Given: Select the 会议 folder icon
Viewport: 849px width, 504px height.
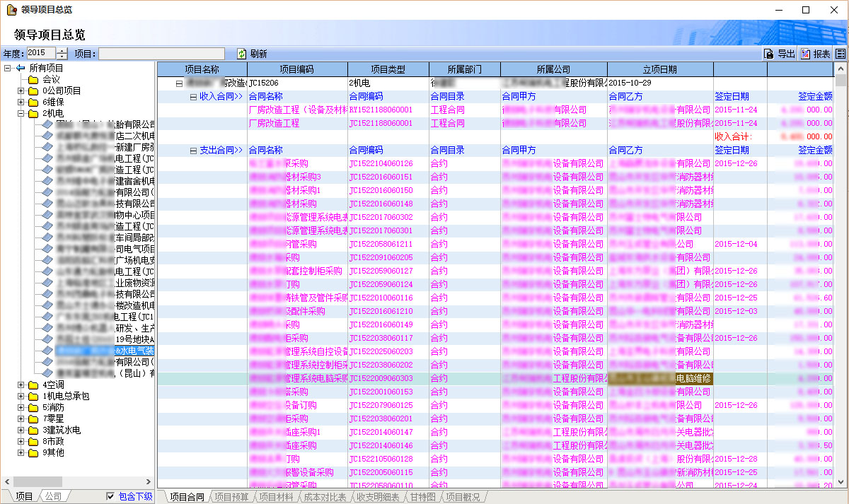Looking at the screenshot, I should pyautogui.click(x=33, y=80).
